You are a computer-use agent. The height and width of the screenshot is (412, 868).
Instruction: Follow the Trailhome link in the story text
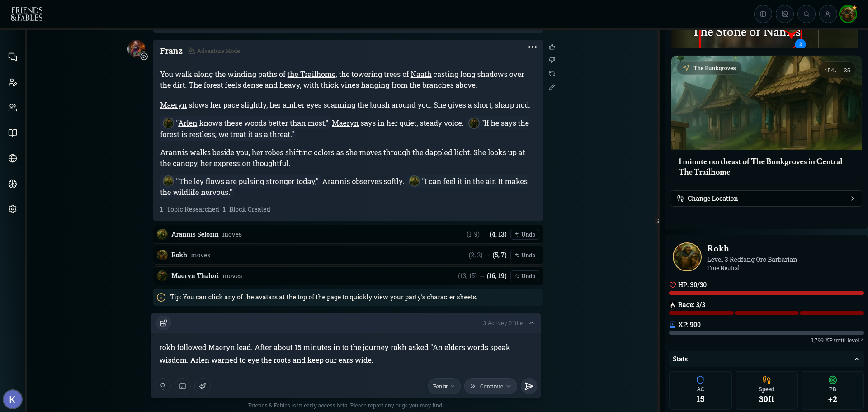(311, 74)
